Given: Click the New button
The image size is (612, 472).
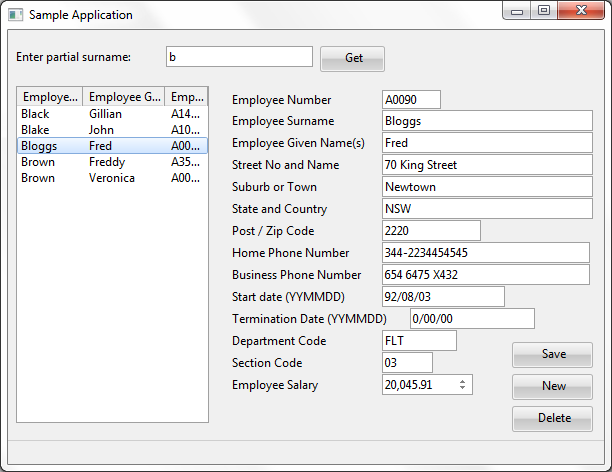Looking at the screenshot, I should tap(552, 386).
